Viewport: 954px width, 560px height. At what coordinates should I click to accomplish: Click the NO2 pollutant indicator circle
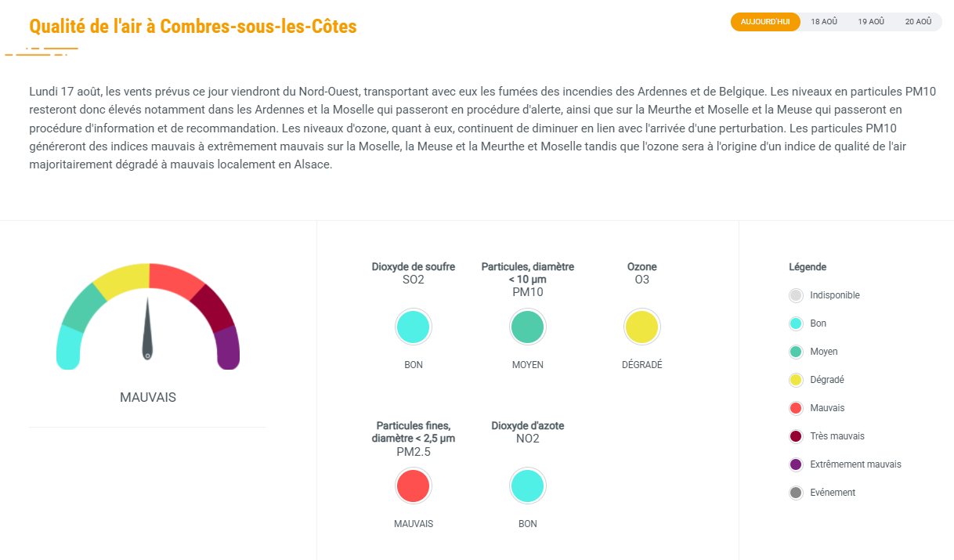pyautogui.click(x=528, y=486)
